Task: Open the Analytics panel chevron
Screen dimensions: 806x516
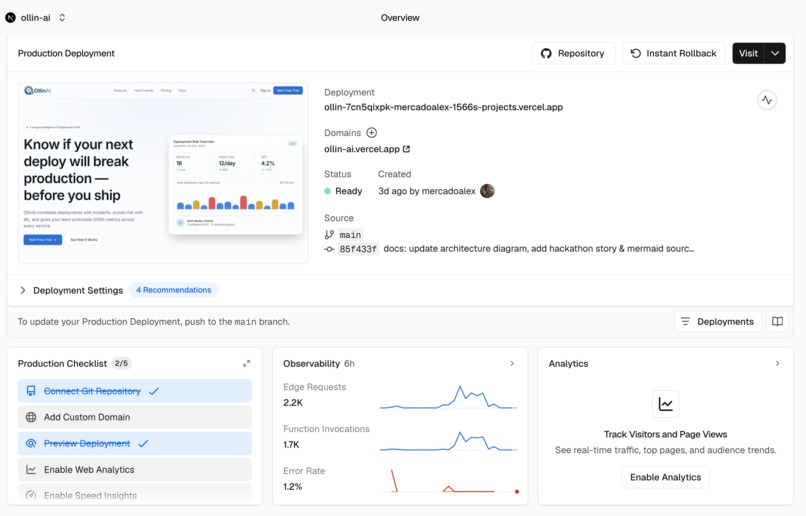Action: pos(777,363)
